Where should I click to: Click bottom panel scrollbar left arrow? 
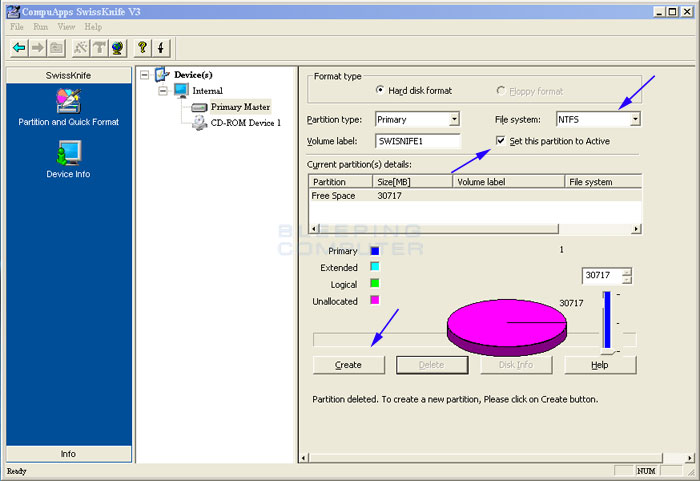click(x=304, y=458)
